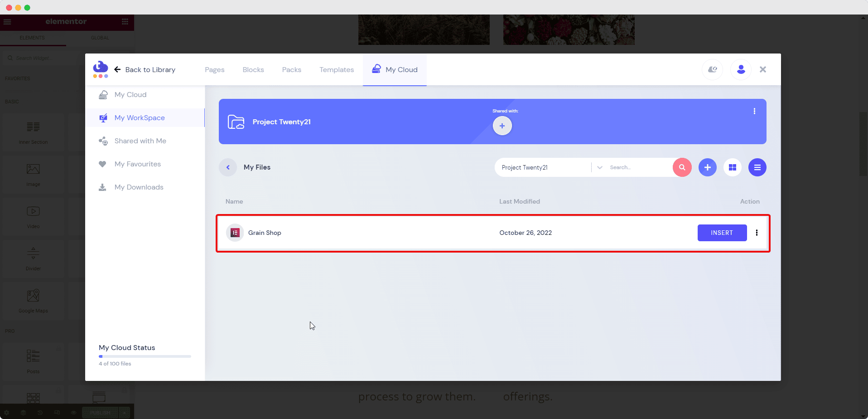Image resolution: width=868 pixels, height=419 pixels.
Task: Switch to Elementor GLOBAL tab
Action: click(100, 38)
